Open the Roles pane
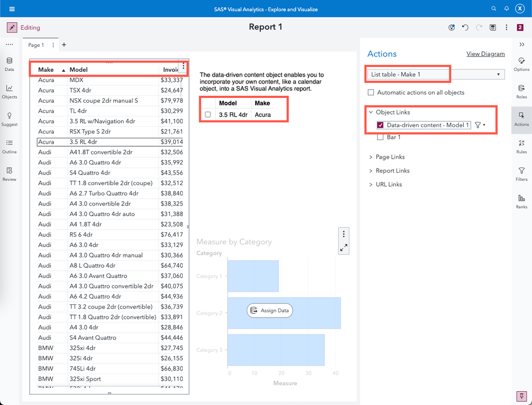The image size is (532, 405). (521, 92)
